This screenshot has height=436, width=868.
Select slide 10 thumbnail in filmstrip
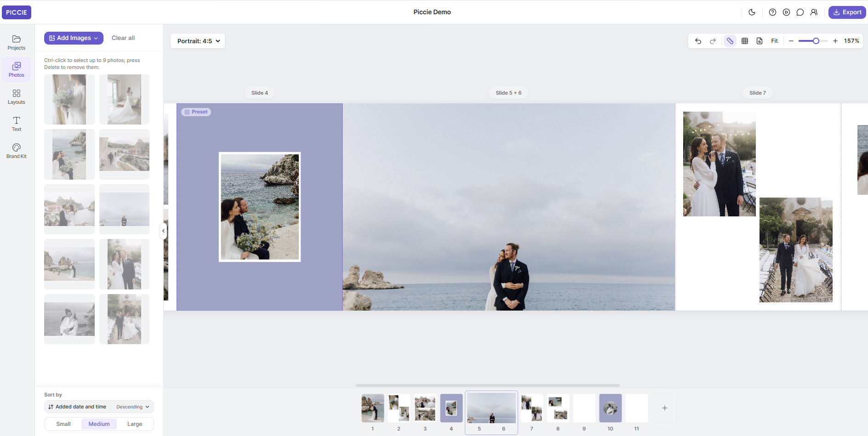[611, 408]
